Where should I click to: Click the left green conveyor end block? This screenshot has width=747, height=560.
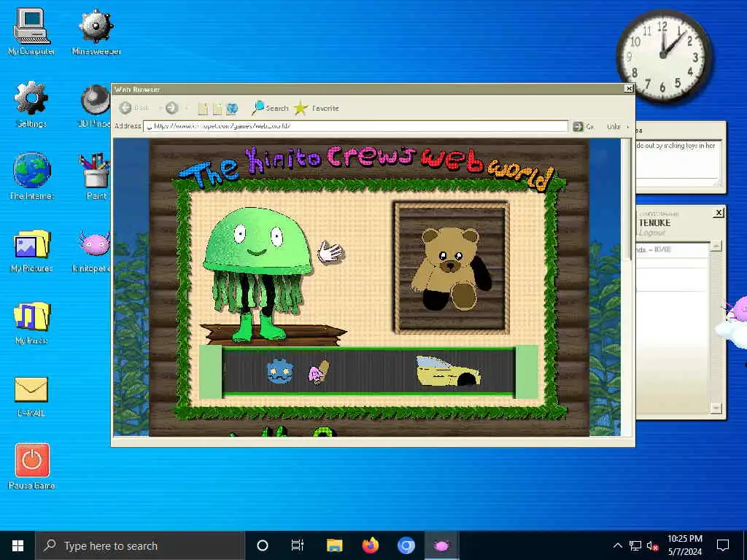211,371
